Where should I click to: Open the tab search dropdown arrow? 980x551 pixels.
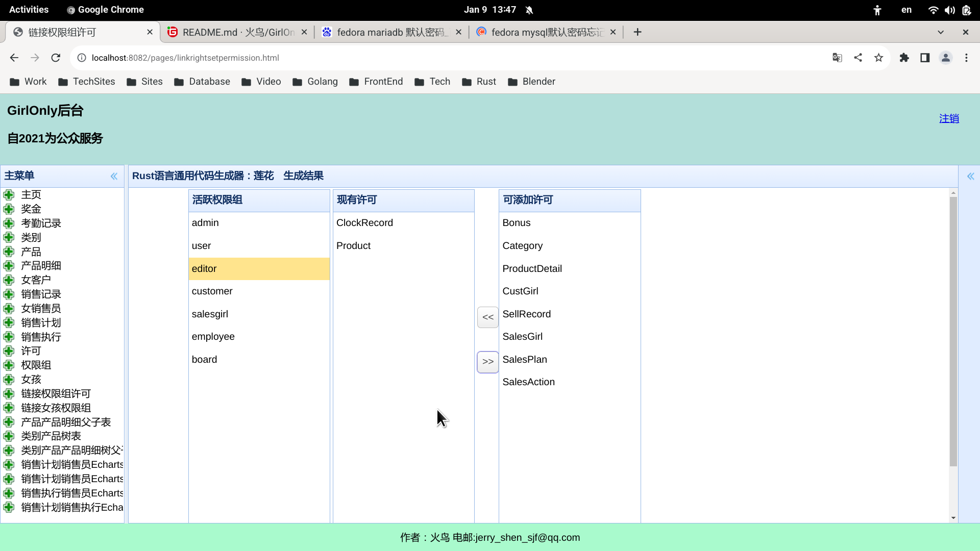(x=941, y=32)
